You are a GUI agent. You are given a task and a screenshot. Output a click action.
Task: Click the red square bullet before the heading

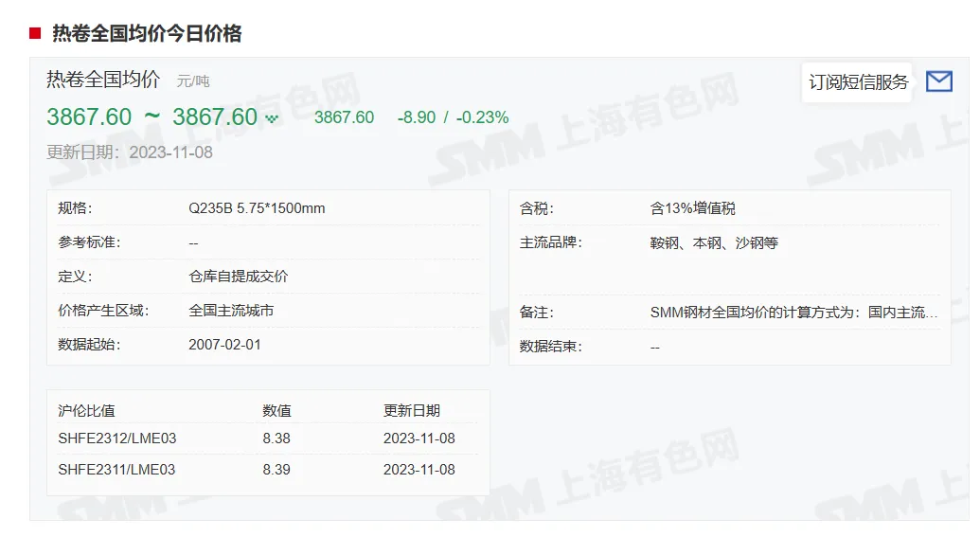35,34
